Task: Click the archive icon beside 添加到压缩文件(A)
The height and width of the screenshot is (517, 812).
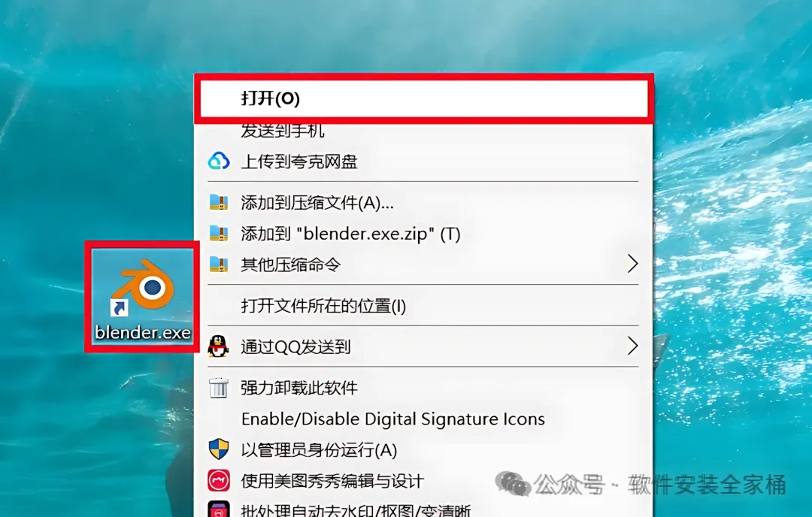Action: tap(219, 202)
